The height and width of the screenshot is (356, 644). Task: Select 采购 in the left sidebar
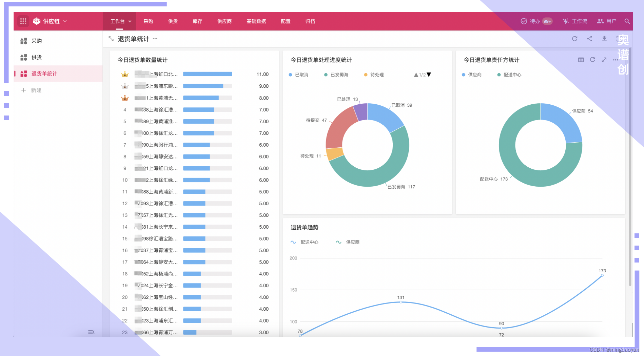coord(58,41)
